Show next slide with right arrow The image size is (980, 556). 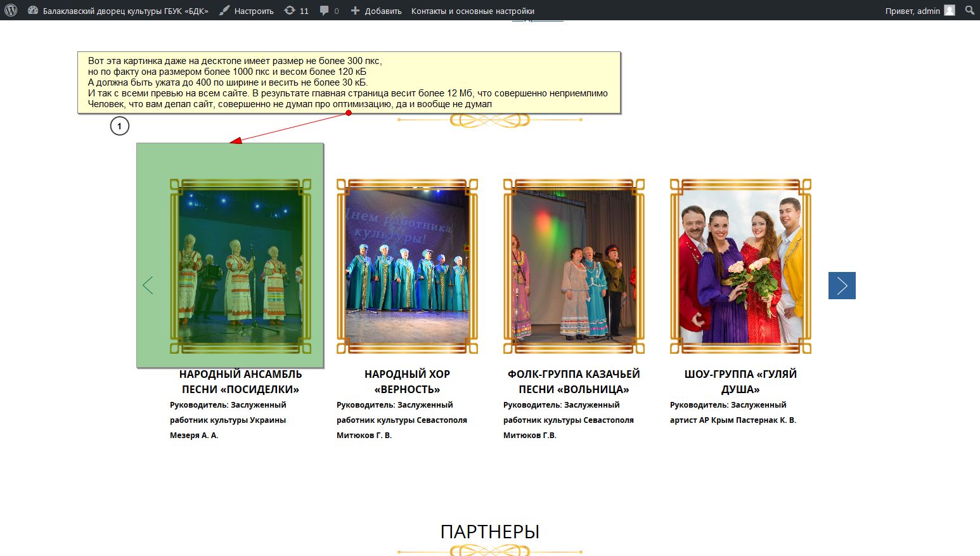tap(842, 285)
